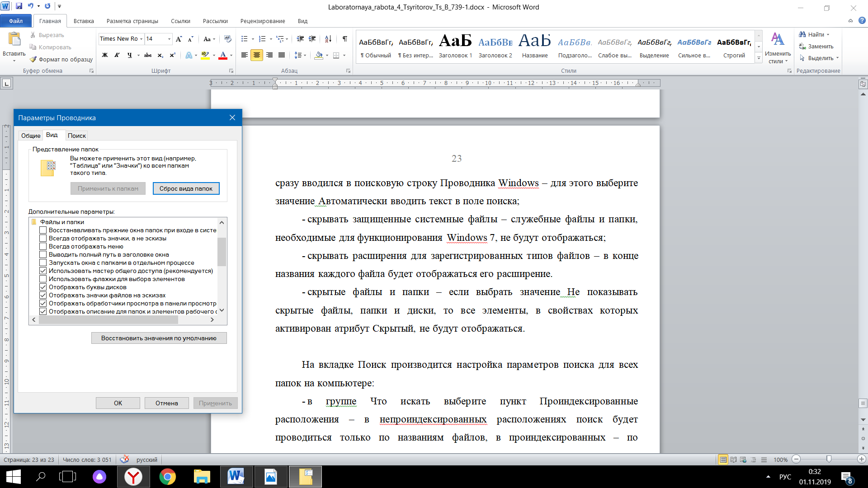
Task: Apply subscript formatting
Action: tap(160, 55)
